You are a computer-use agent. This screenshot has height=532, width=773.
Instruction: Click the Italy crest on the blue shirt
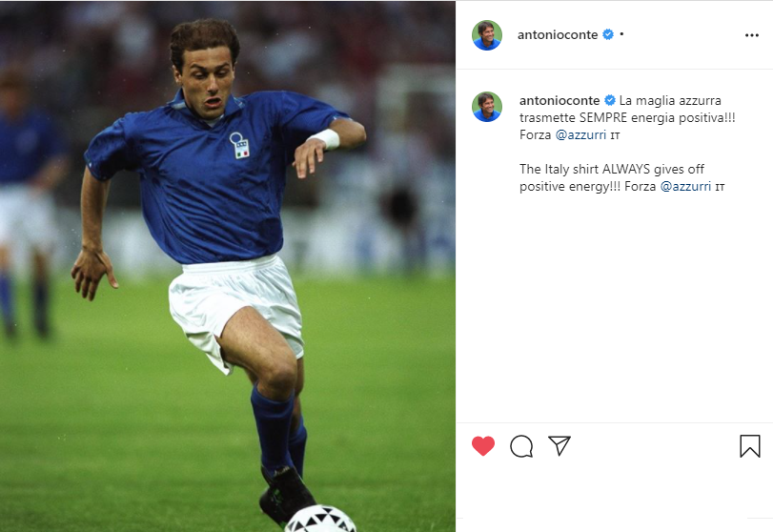point(239,146)
